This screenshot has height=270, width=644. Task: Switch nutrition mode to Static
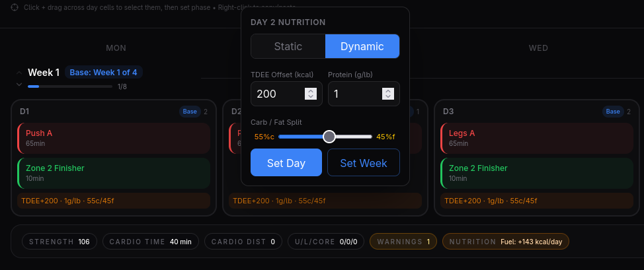click(288, 46)
